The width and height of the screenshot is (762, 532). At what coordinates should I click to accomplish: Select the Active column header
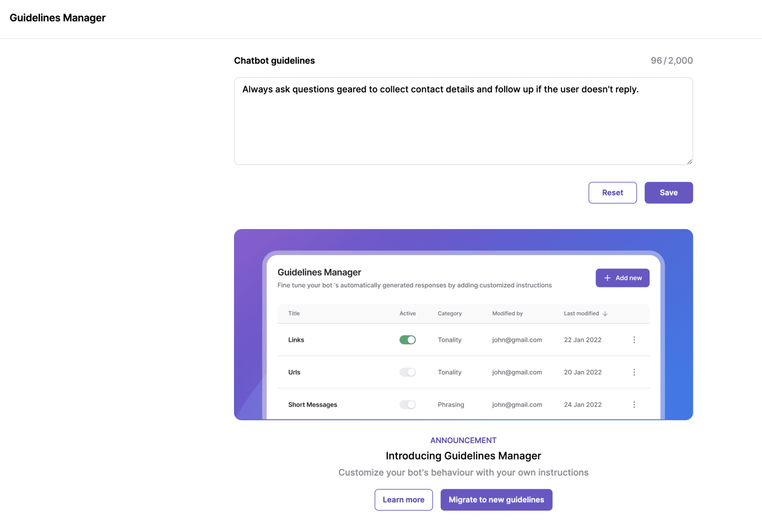(407, 313)
